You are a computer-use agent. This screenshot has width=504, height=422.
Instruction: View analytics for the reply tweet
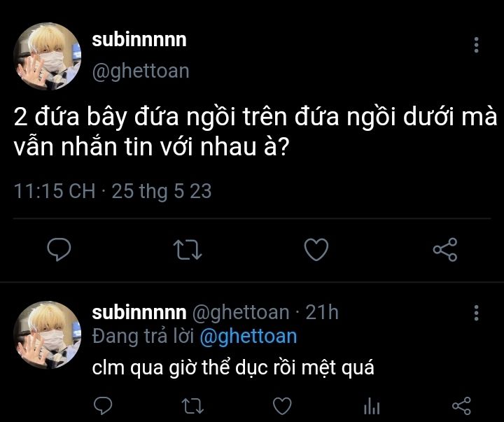(372, 405)
